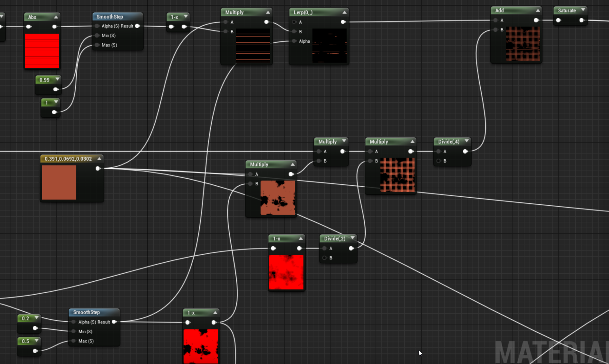Image resolution: width=609 pixels, height=364 pixels.
Task: Collapse the color constant 0.391,0.0692,0.0302 node
Action: point(99,159)
